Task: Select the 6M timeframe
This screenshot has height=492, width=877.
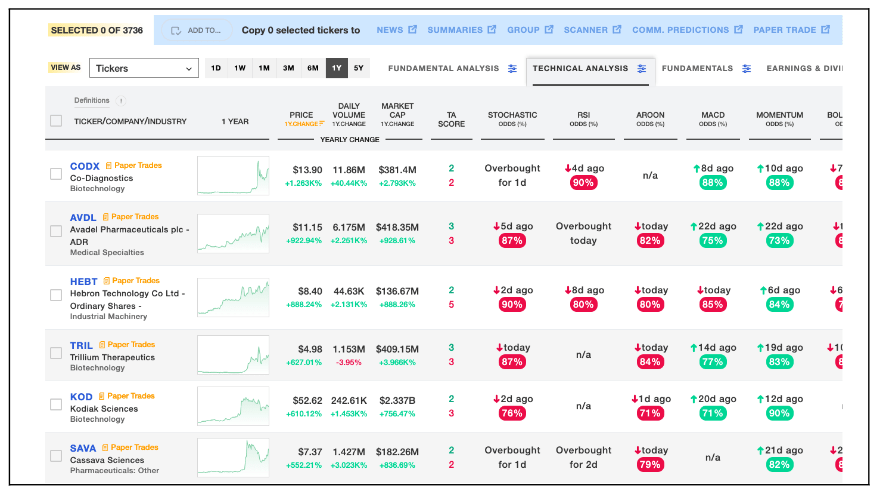Action: tap(313, 68)
